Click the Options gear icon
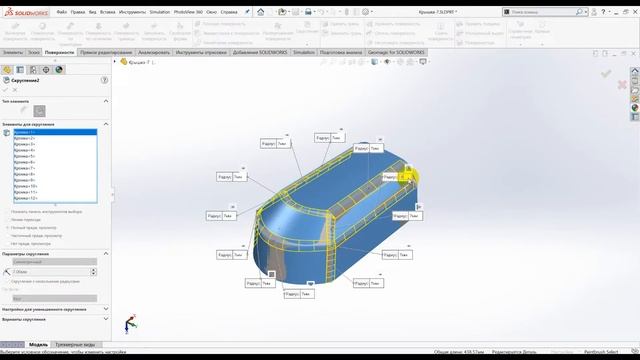The height and width of the screenshot is (360, 640). tap(366, 12)
